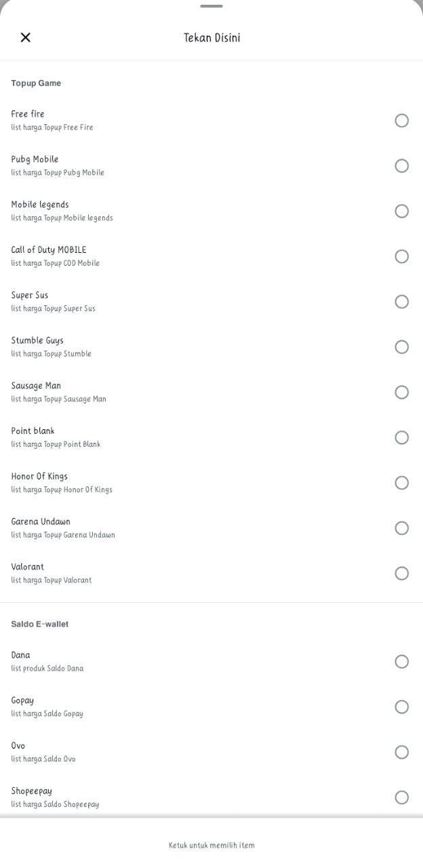The width and height of the screenshot is (423, 868).
Task: Select the Free fire radio button
Action: (401, 121)
